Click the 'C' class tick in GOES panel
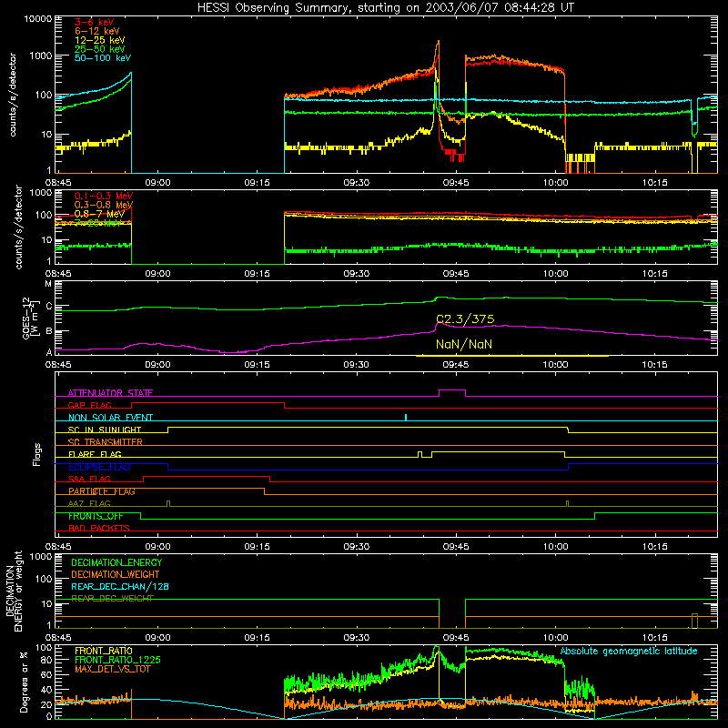Screen dimensions: 728x728 tap(49, 306)
